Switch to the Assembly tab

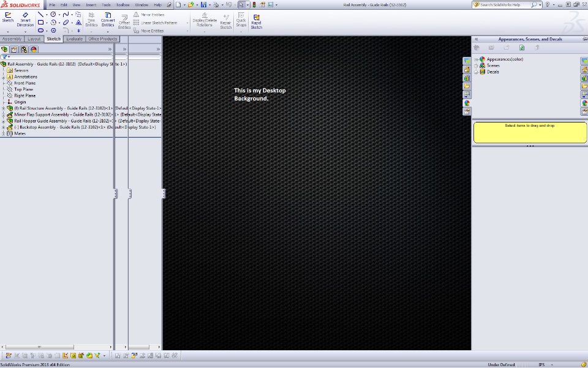[x=12, y=39]
